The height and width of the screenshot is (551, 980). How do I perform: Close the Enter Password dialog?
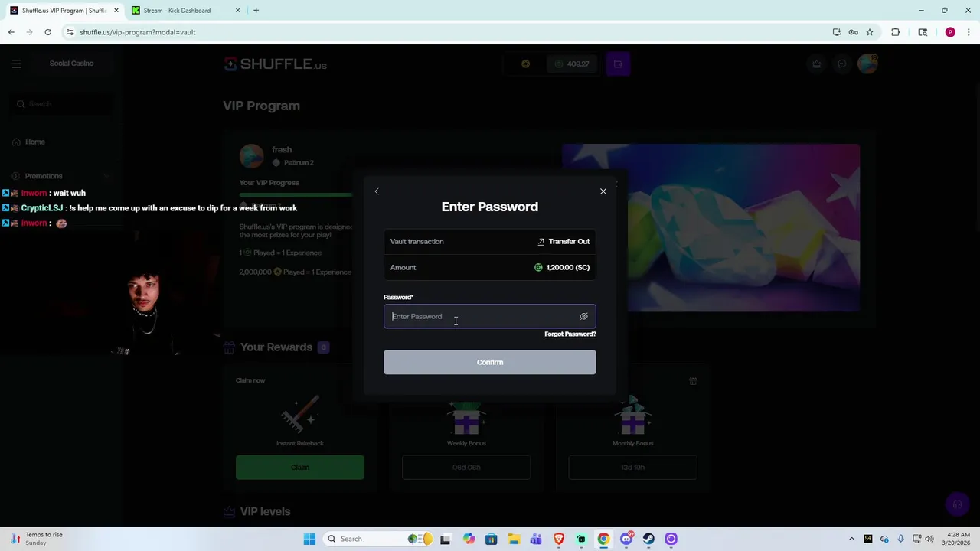click(x=603, y=191)
